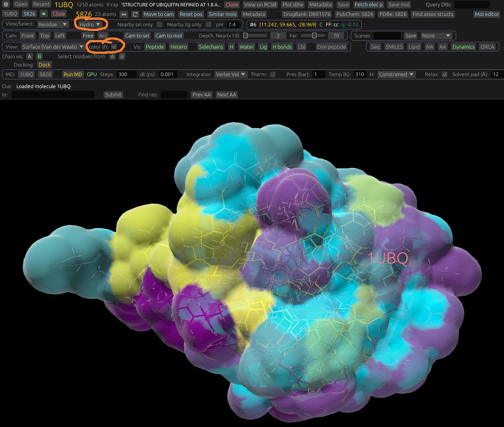Expand the Hydro coloring dropdown

90,25
